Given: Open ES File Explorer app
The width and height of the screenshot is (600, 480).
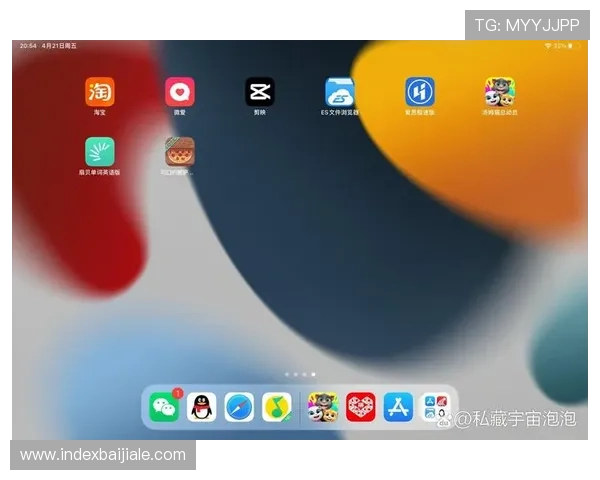Looking at the screenshot, I should (339, 92).
